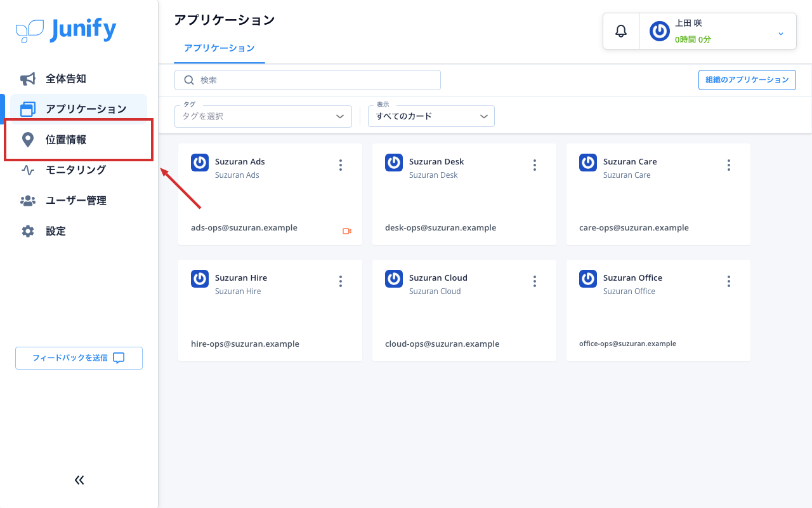The height and width of the screenshot is (508, 812).
Task: Click the 0時間 0分 time text
Action: (693, 39)
